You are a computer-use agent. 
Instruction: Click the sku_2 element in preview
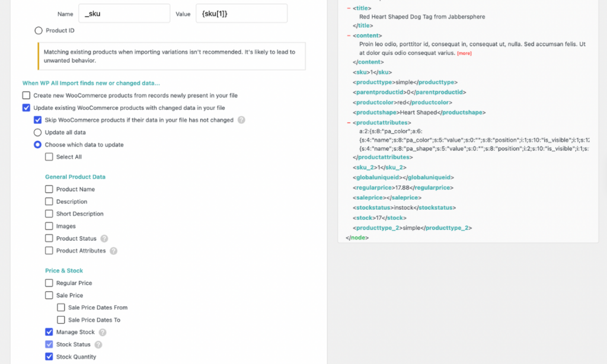coord(379,168)
